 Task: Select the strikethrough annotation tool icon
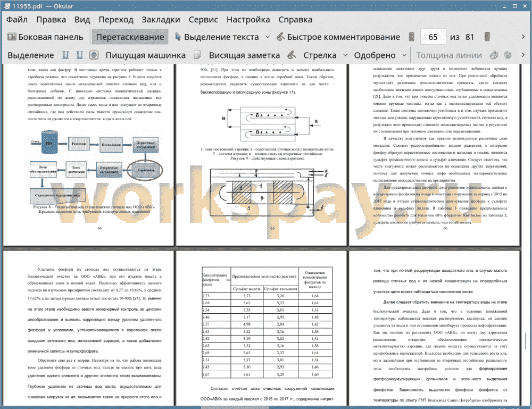(94, 55)
